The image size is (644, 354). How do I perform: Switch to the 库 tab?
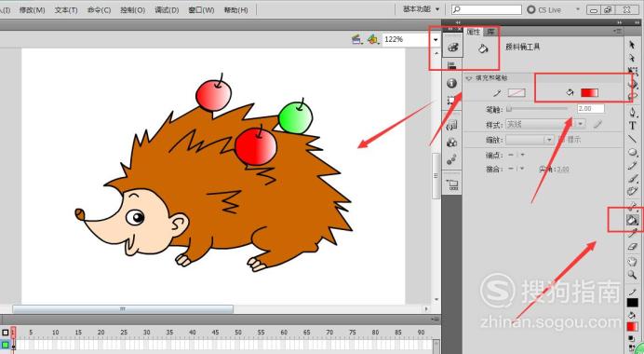point(490,32)
